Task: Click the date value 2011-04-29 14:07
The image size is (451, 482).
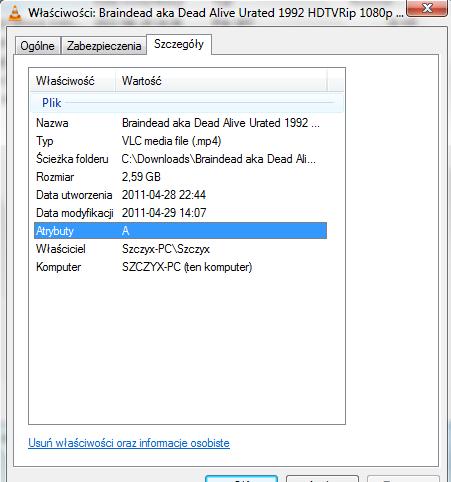Action: 164,213
